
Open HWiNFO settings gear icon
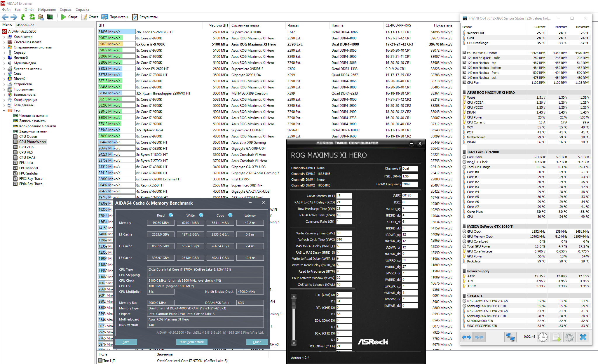point(569,337)
